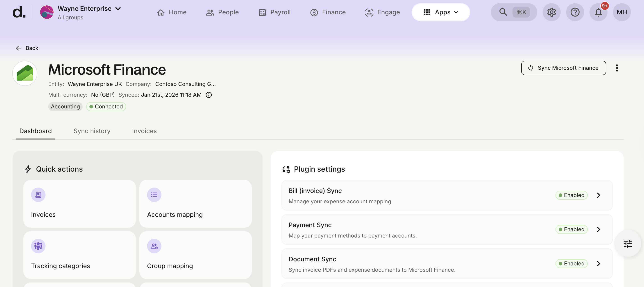Click the Microsoft Finance logo
644x287 pixels.
coord(25,73)
